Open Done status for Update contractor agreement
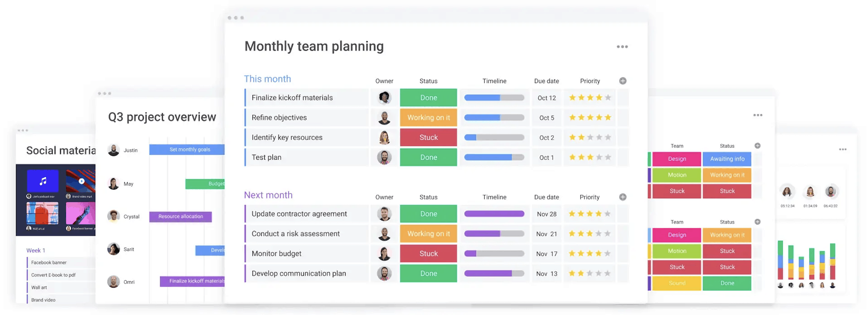868x315 pixels. 428,214
